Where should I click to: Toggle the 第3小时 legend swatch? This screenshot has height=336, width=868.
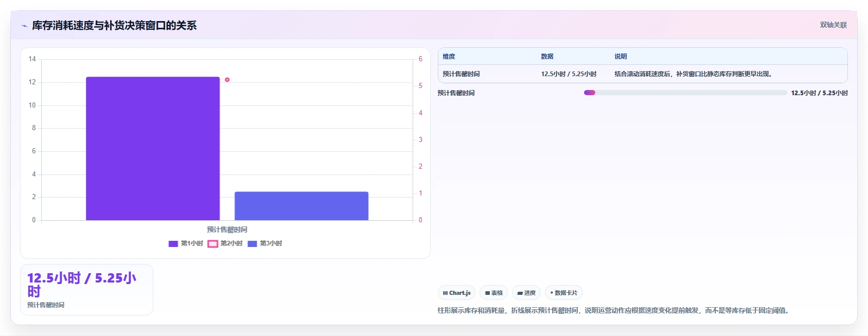252,243
